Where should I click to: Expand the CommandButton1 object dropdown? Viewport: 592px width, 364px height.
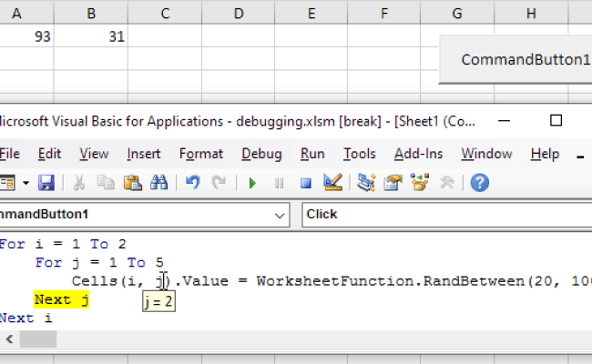pos(280,216)
